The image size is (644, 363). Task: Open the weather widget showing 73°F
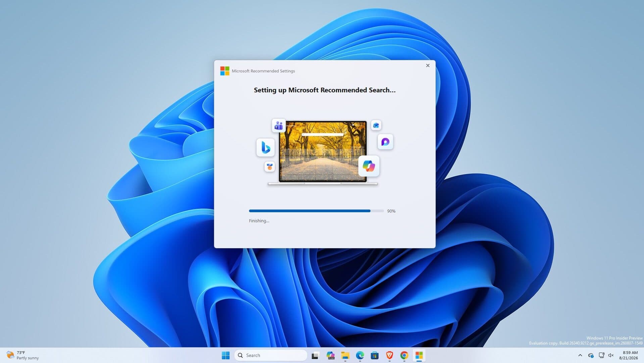pyautogui.click(x=23, y=355)
